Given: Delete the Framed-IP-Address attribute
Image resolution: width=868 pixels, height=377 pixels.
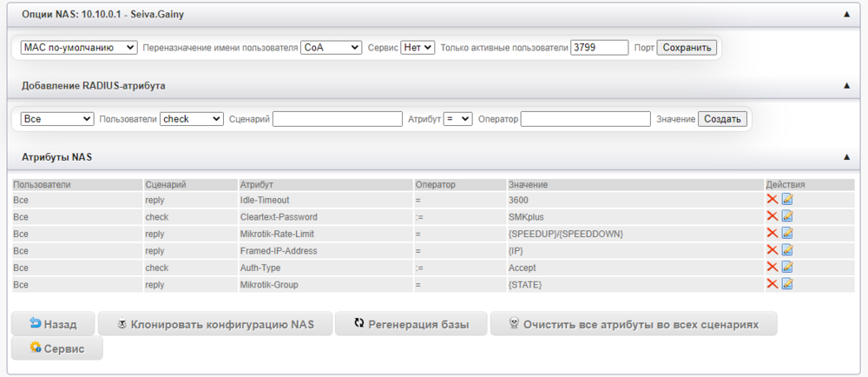Looking at the screenshot, I should pyautogui.click(x=772, y=250).
